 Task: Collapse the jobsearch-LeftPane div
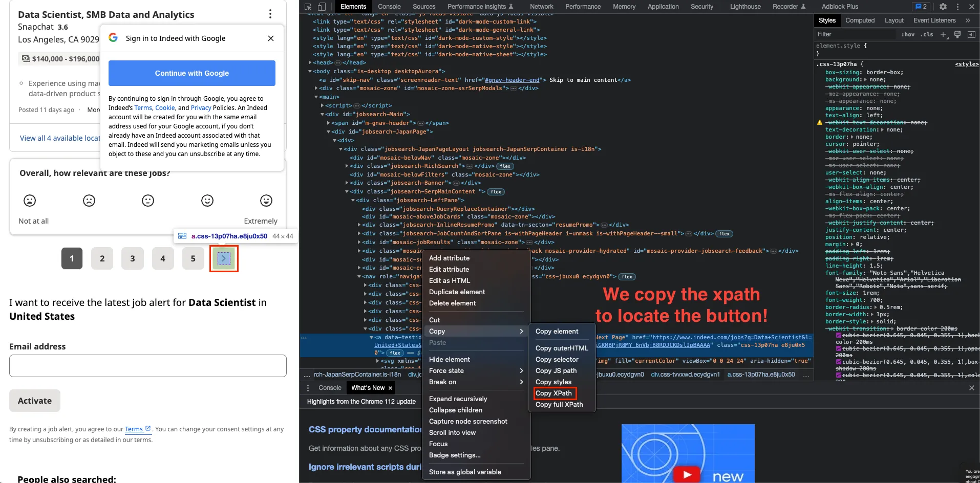point(353,200)
